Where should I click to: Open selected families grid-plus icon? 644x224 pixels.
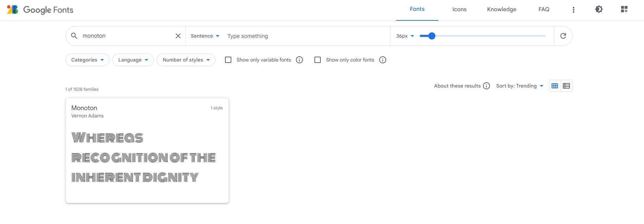(x=624, y=9)
